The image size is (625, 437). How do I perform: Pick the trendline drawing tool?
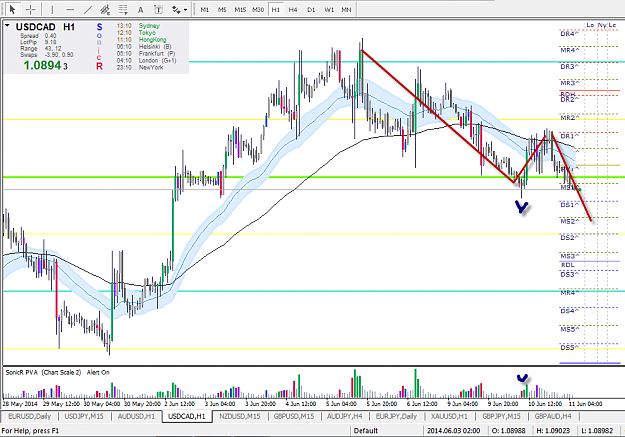coord(88,9)
